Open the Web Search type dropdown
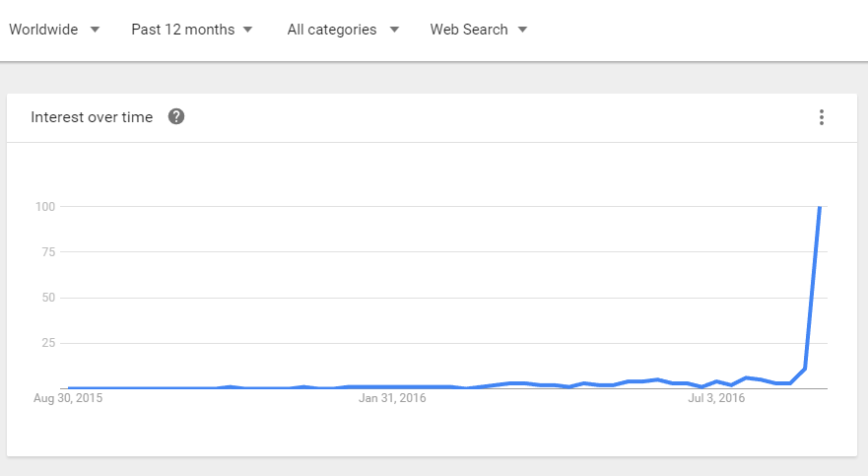The width and height of the screenshot is (868, 476). click(x=478, y=30)
